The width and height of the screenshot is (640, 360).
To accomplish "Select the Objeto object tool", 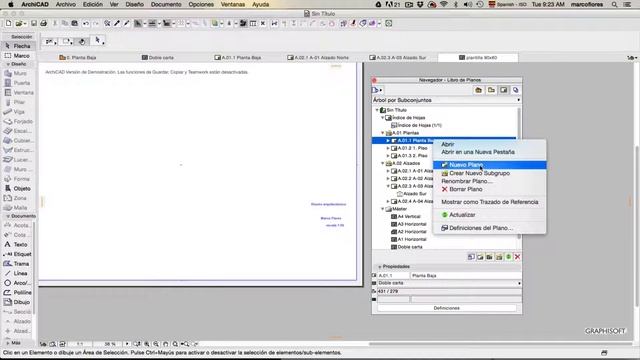I will click(18, 189).
